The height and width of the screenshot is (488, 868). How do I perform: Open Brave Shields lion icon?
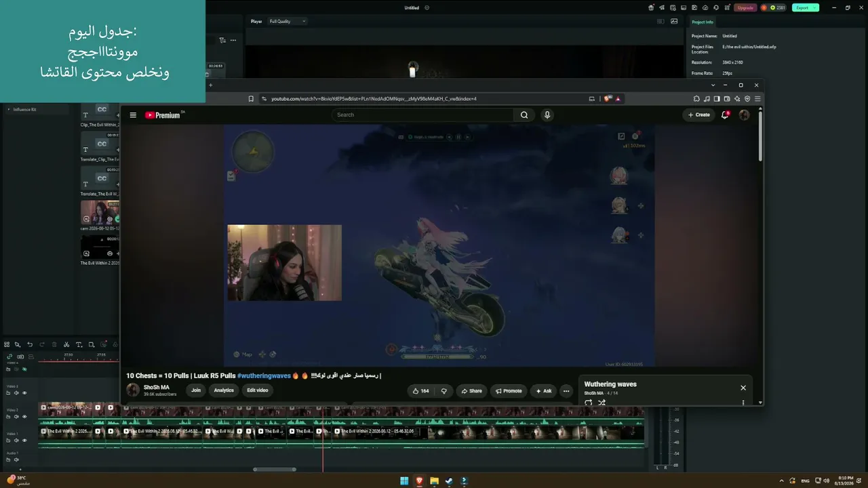click(608, 99)
